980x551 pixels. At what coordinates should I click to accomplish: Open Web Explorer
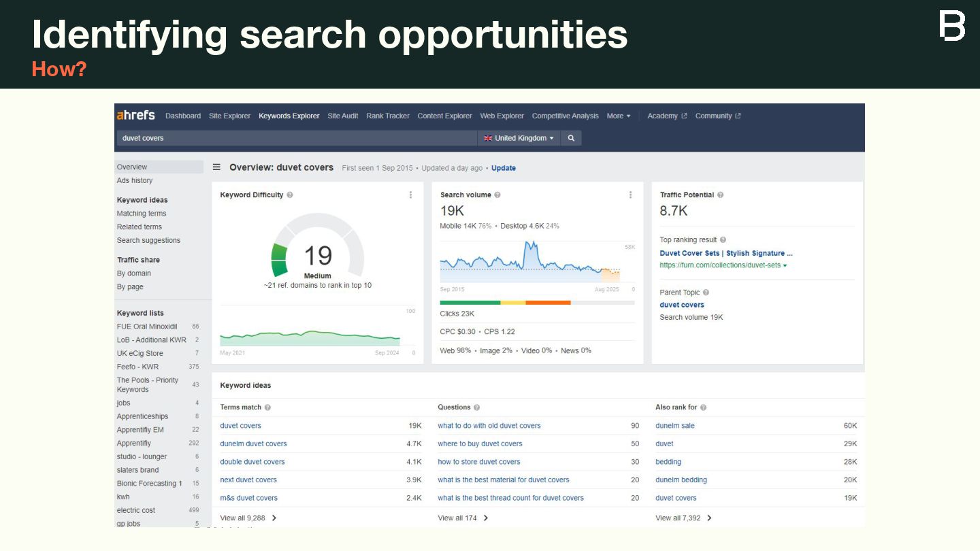pos(502,116)
